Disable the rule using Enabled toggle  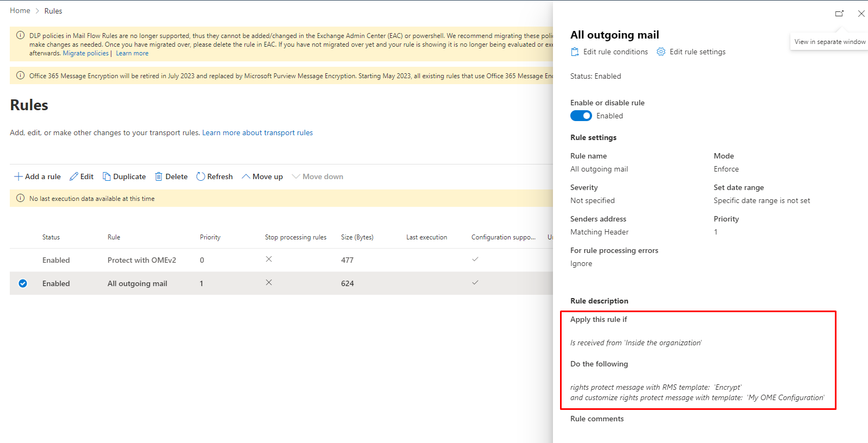click(x=581, y=116)
